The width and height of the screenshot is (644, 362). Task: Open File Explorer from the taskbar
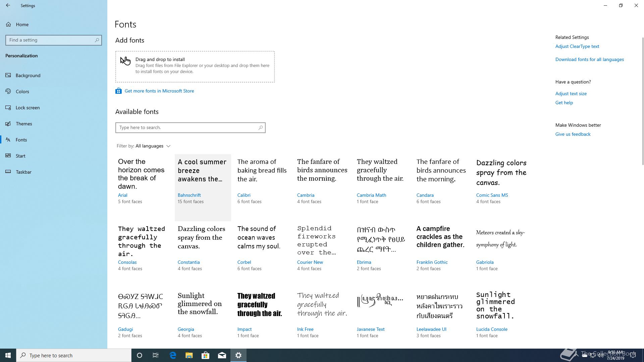(189, 355)
